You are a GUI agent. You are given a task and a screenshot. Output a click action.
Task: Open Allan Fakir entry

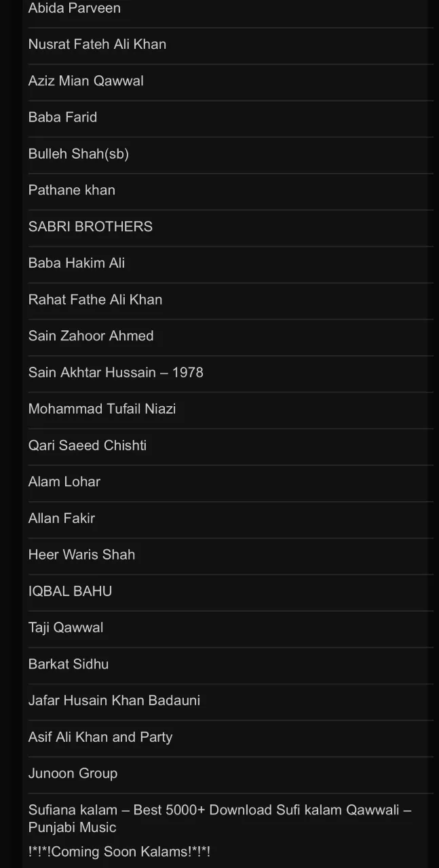(x=62, y=519)
